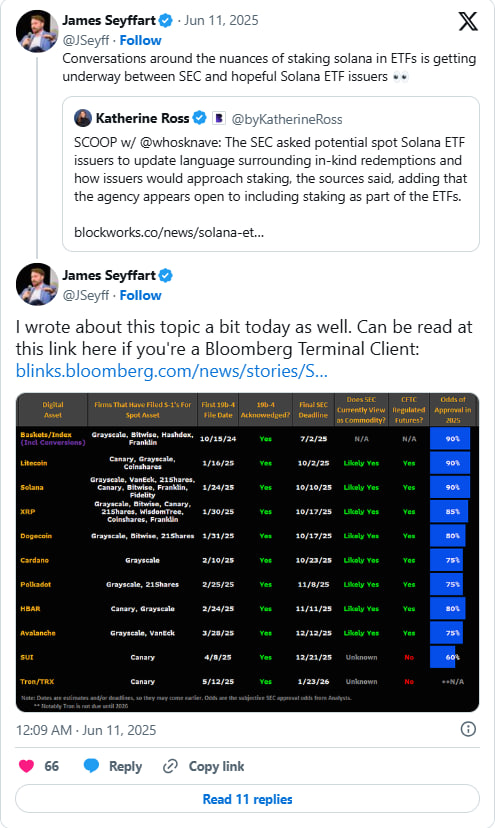The image size is (495, 828).
Task: Click Katherine Ross's verified badge
Action: (199, 118)
